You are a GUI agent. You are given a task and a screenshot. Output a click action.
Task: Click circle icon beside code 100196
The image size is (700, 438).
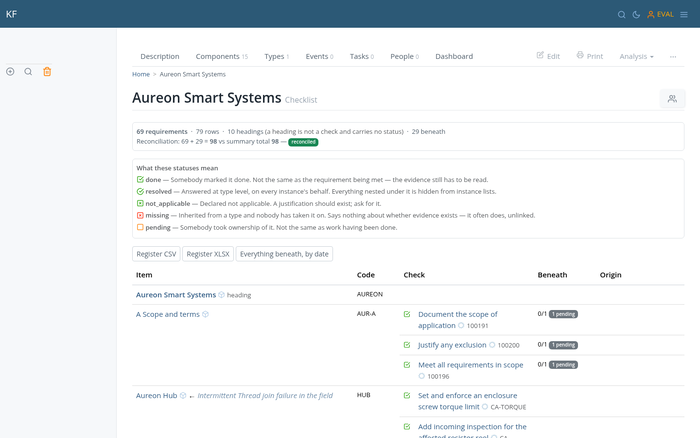tap(421, 376)
